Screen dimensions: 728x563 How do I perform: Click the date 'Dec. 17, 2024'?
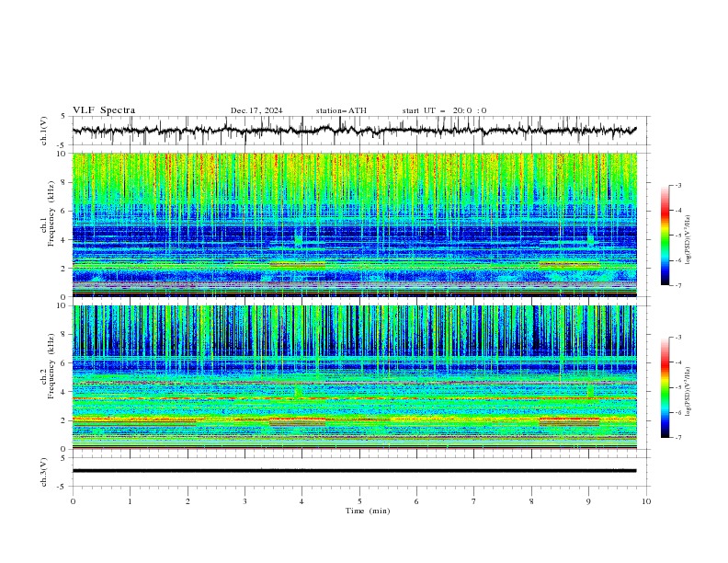pos(256,110)
